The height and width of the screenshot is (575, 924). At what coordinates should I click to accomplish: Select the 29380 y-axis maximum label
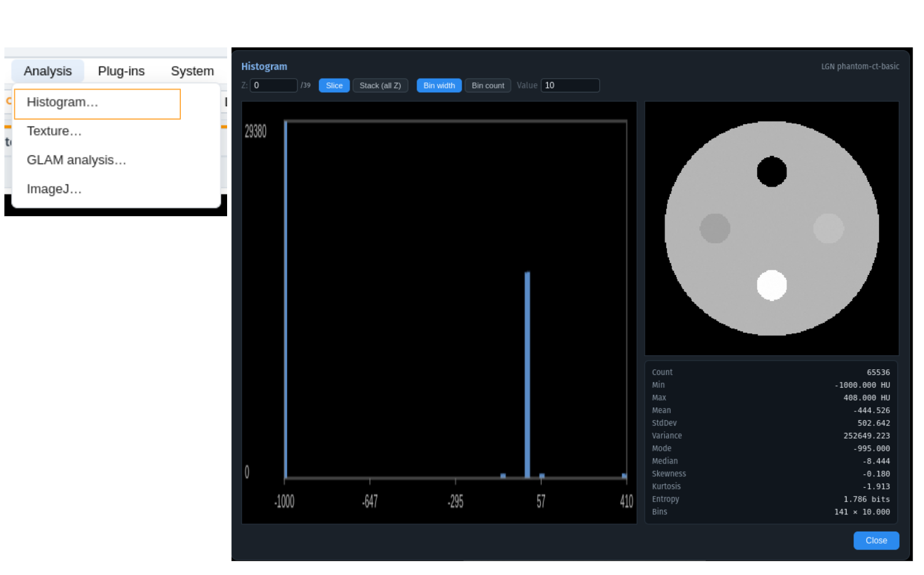255,132
